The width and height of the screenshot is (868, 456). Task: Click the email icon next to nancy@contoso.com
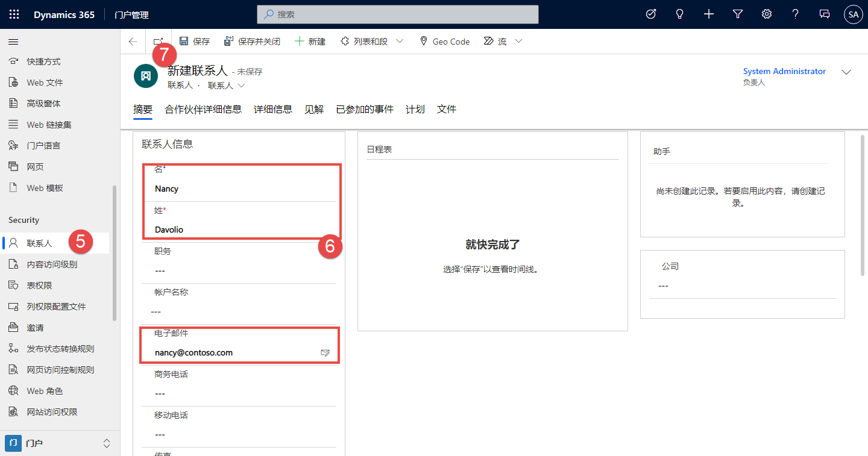coord(325,354)
